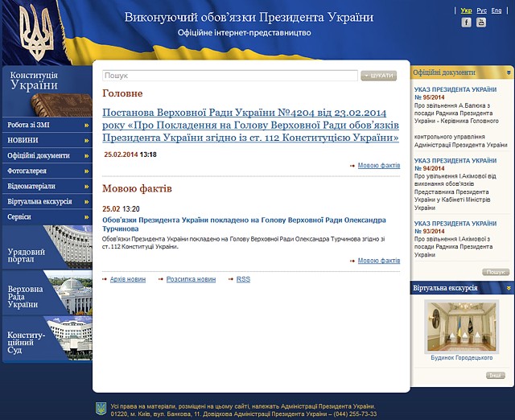Click the Пошук button under official documents

click(495, 272)
